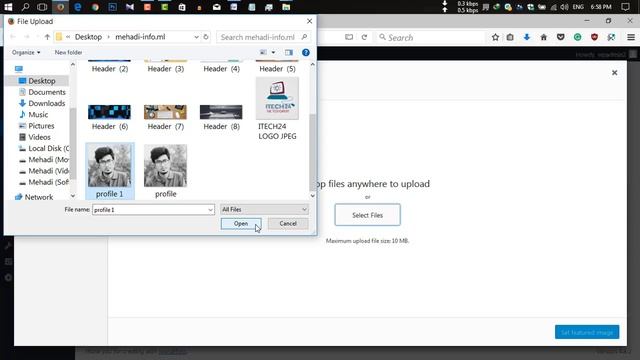Open the Organize menu
The width and height of the screenshot is (640, 360).
[x=26, y=52]
